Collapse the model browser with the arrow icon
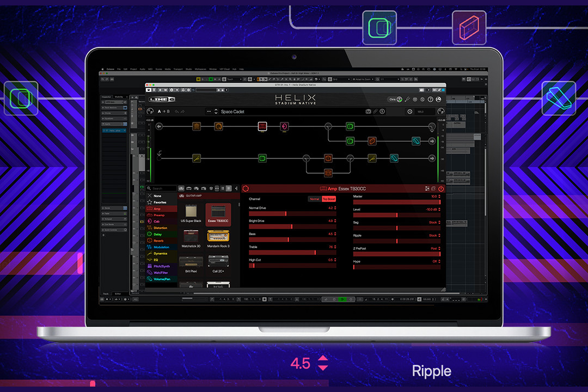588x392 pixels. tap(236, 188)
